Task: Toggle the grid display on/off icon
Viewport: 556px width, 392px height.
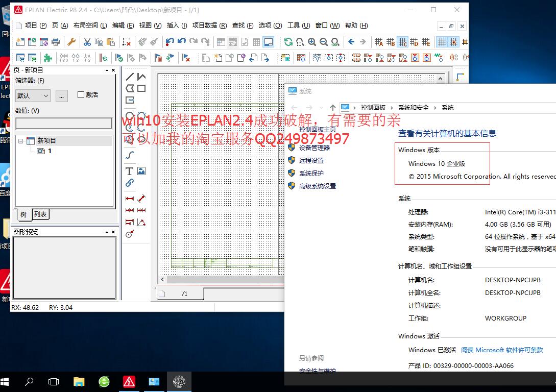Action: [442, 42]
